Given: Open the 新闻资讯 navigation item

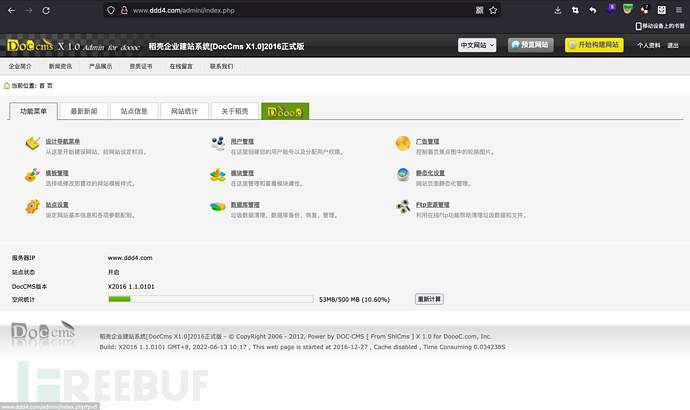Looking at the screenshot, I should point(60,66).
